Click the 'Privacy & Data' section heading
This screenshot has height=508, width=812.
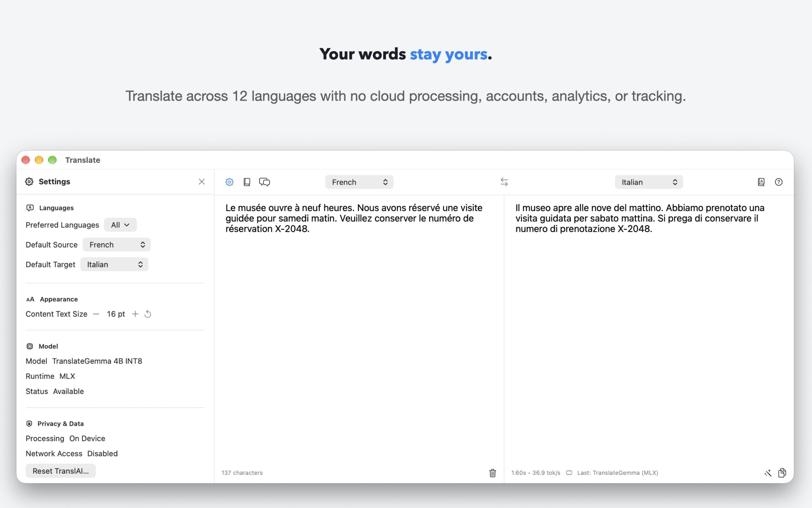pyautogui.click(x=60, y=423)
